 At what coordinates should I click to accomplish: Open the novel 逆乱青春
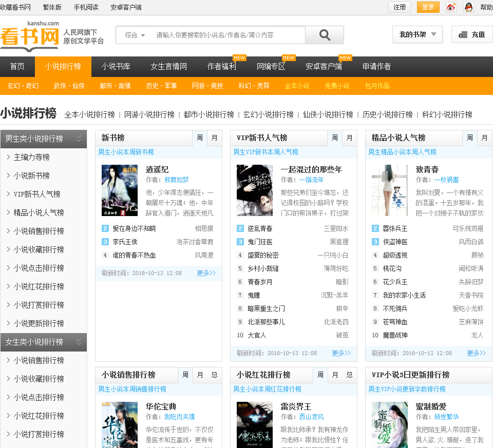click(x=260, y=229)
